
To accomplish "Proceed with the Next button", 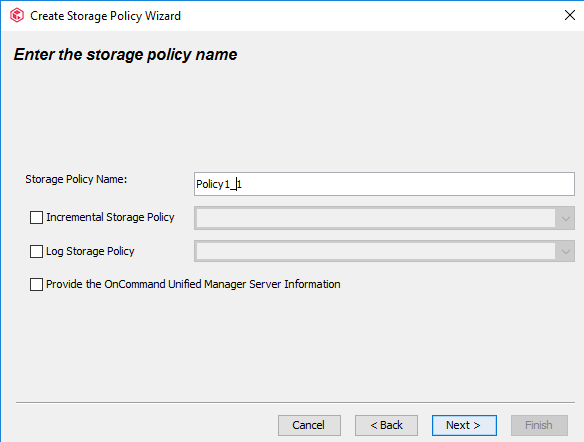I will coord(464,425).
